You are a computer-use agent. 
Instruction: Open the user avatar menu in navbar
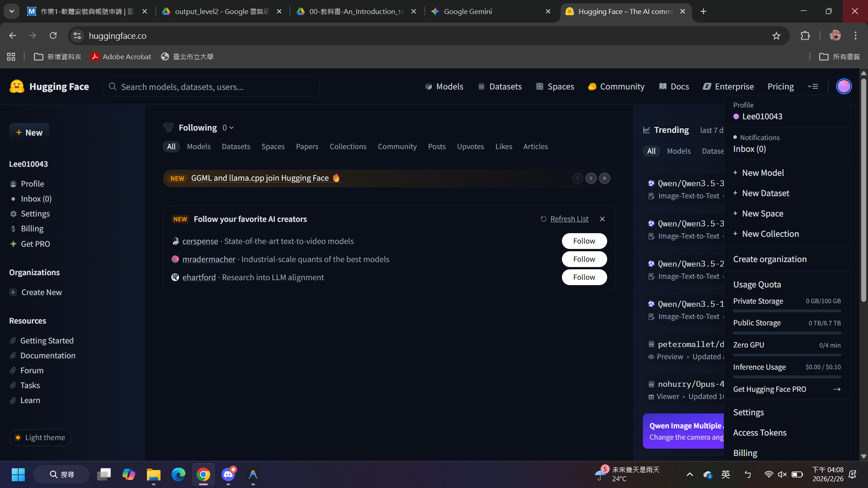coord(844,86)
